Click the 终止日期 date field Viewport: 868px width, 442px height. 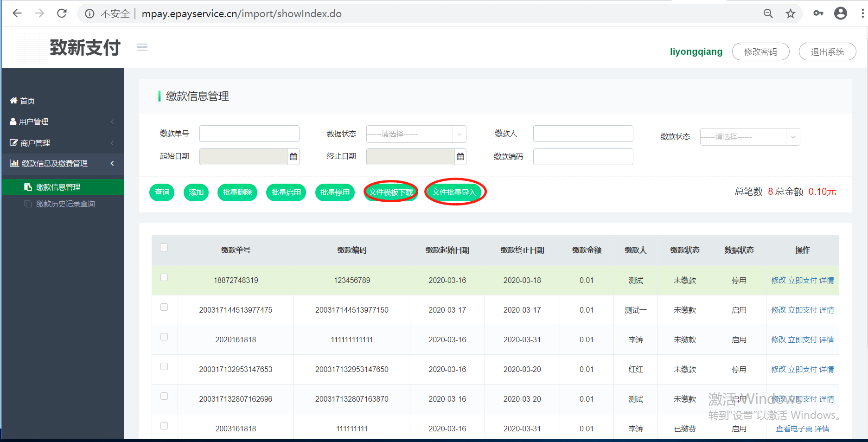[410, 157]
